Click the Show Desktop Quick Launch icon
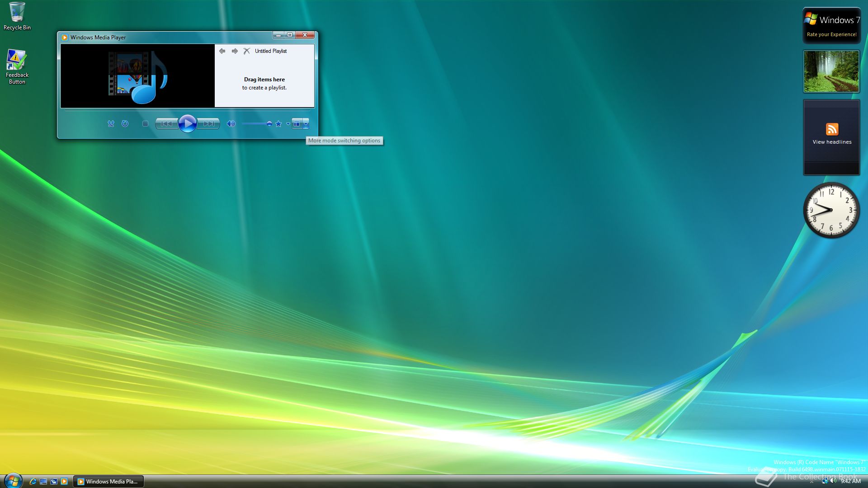The width and height of the screenshot is (868, 488). pos(43,482)
